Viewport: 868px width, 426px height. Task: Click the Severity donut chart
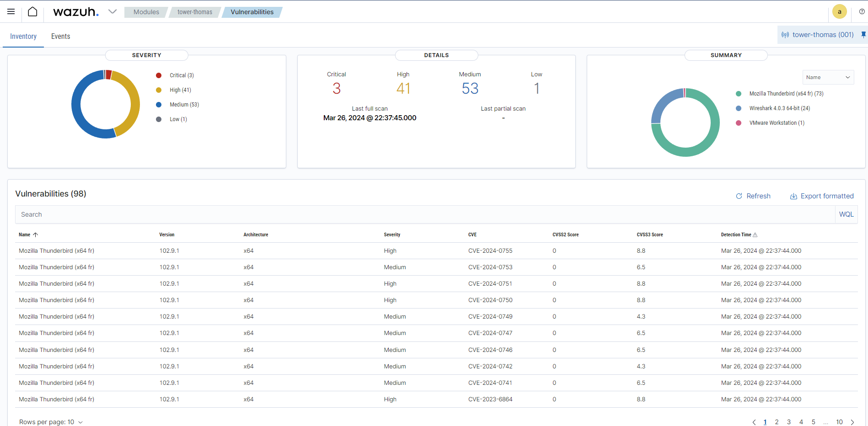coord(106,104)
